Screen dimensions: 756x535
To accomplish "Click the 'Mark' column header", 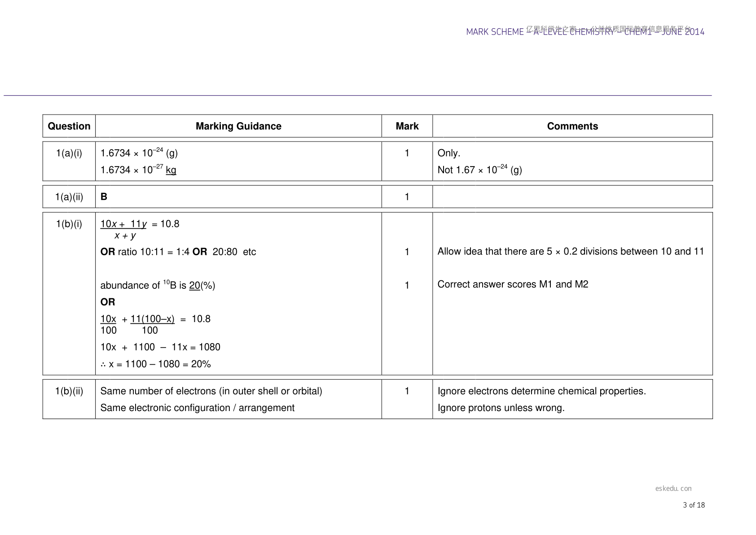I will [407, 126].
